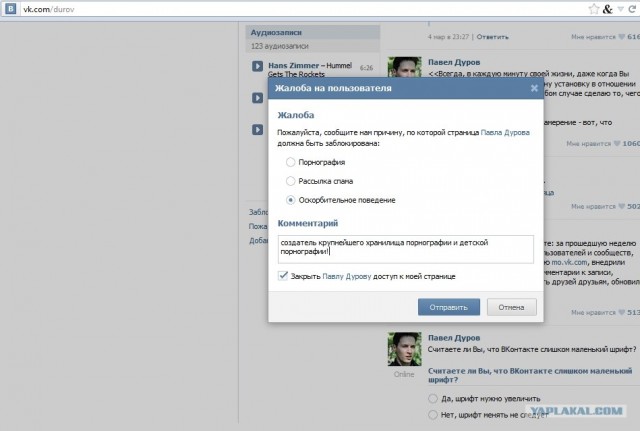Open the mo.vk.com link in post

point(569,262)
